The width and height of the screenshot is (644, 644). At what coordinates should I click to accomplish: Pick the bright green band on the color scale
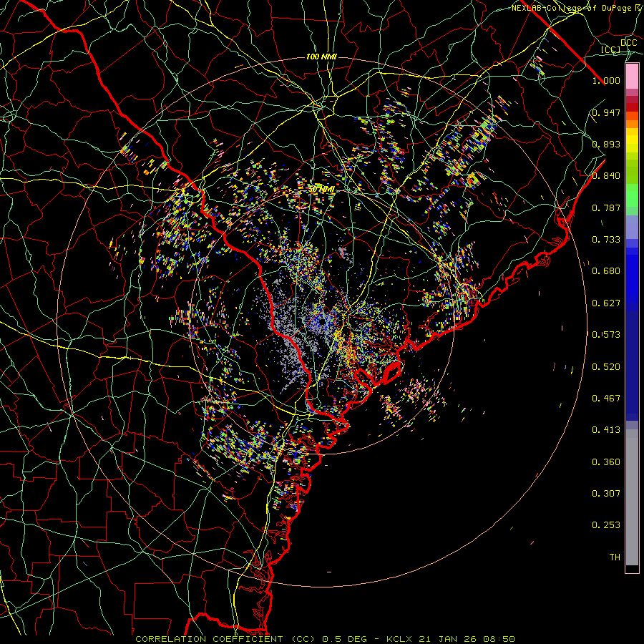(x=632, y=195)
